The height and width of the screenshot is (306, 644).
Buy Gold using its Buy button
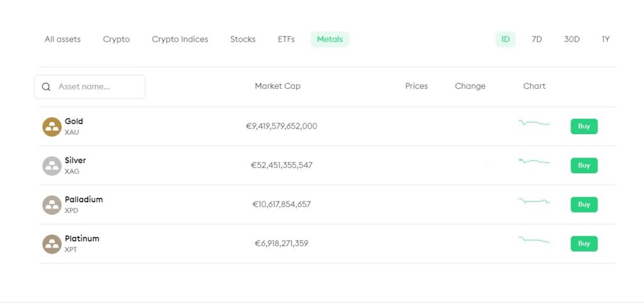point(584,127)
